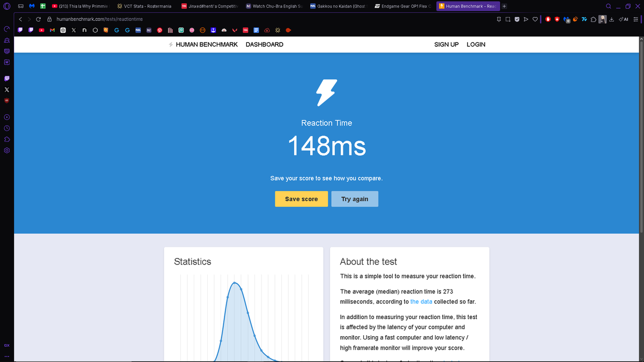
Task: Switch to Gakkou no Kaidan tab
Action: 338,6
